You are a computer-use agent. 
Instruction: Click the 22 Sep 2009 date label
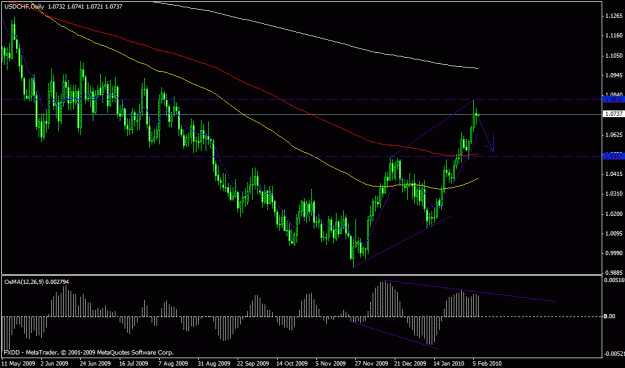pyautogui.click(x=252, y=364)
